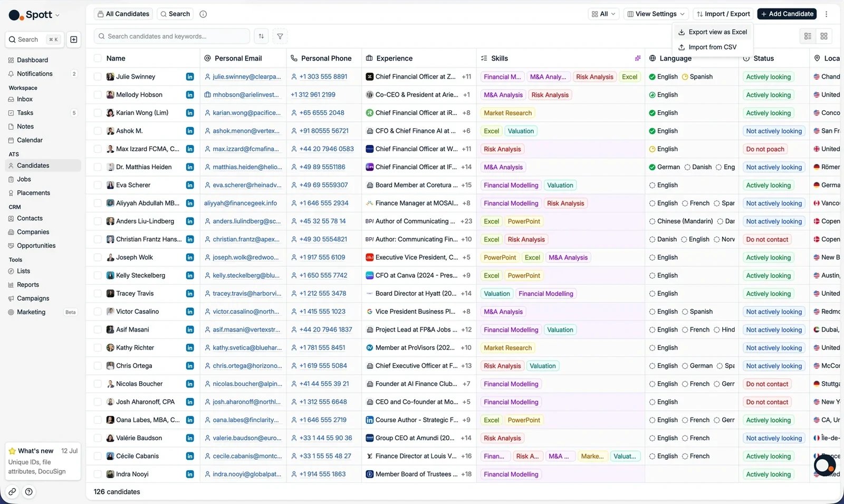844x504 pixels.
Task: Click the Search button beside All Candidates
Action: (175, 14)
